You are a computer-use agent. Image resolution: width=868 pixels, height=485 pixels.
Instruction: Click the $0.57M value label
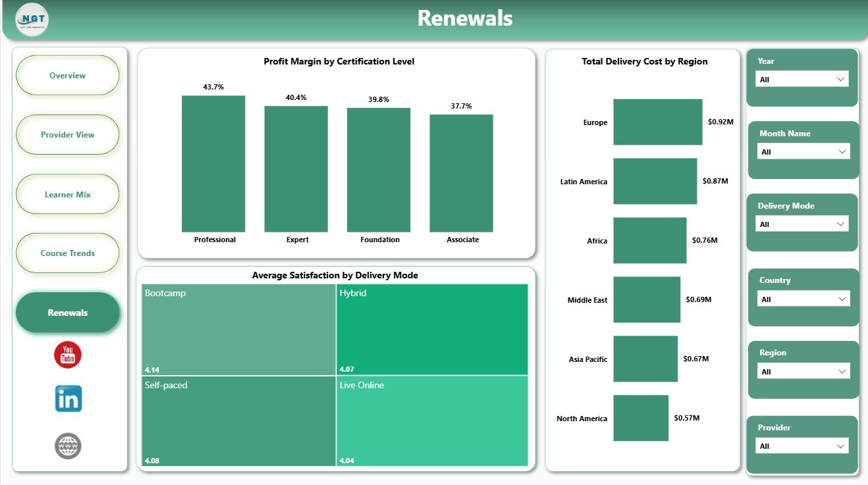[687, 418]
